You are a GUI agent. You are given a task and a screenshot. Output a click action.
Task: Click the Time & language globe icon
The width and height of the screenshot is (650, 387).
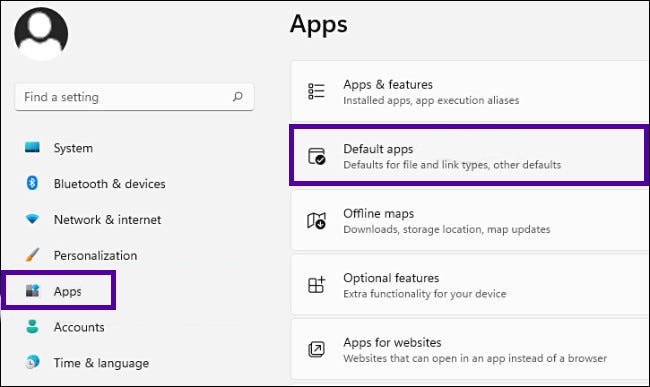pos(32,362)
